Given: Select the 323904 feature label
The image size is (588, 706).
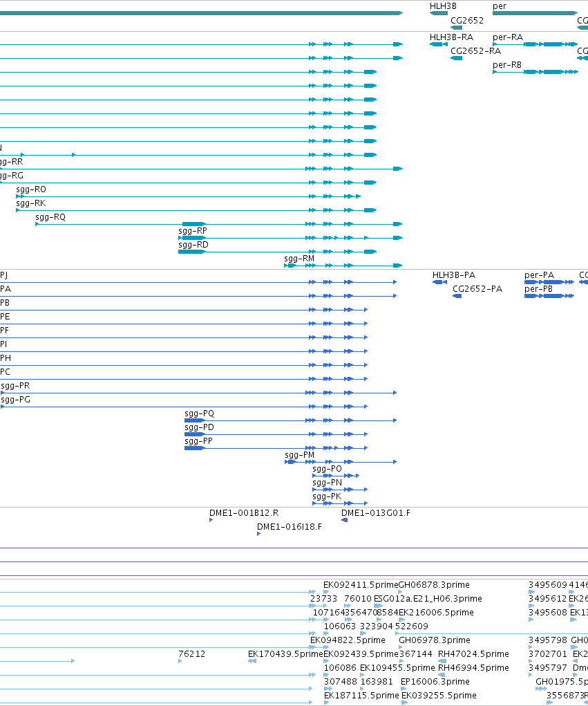Looking at the screenshot, I should (x=377, y=626).
